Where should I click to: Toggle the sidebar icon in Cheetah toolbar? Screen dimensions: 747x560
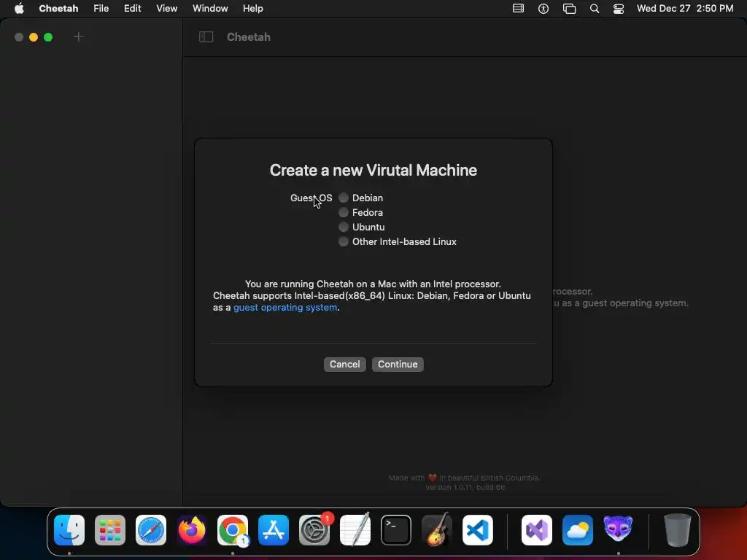[206, 36]
